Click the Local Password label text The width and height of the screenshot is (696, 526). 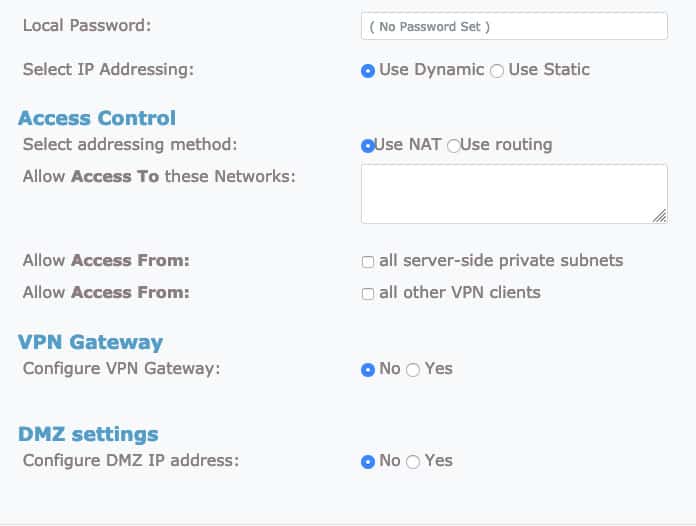coord(86,25)
